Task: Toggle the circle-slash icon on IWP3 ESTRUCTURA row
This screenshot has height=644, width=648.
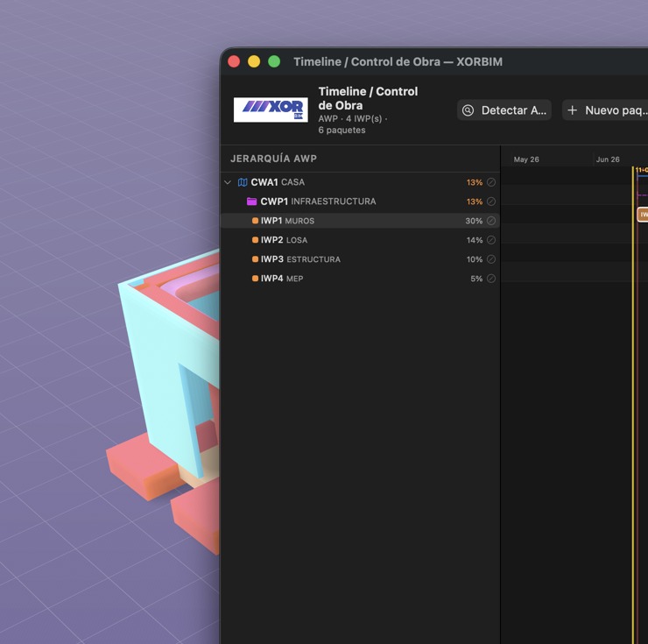Action: point(491,259)
